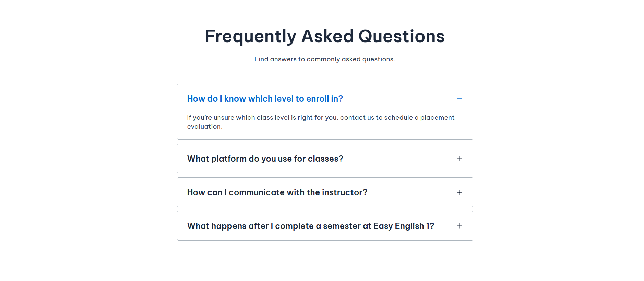Collapse the open question using the minus icon
644x281 pixels.
(460, 98)
